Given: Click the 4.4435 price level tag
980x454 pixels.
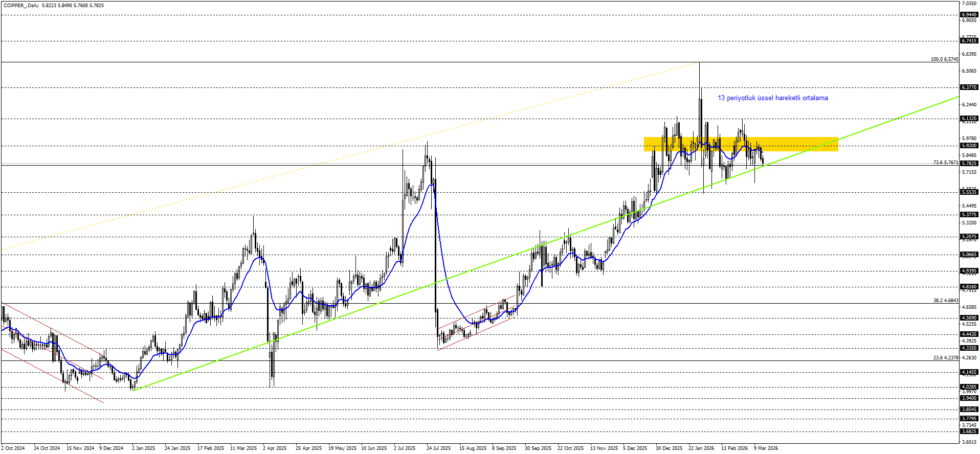Looking at the screenshot, I should tap(969, 334).
